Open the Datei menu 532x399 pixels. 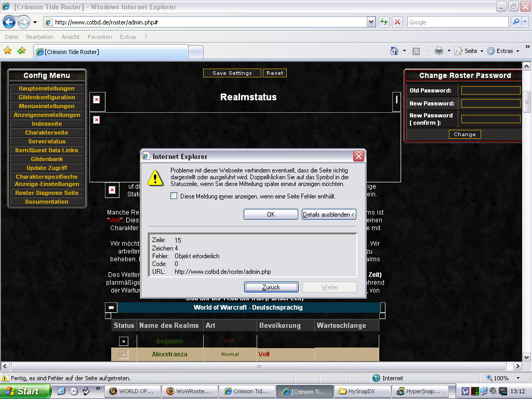pos(11,37)
